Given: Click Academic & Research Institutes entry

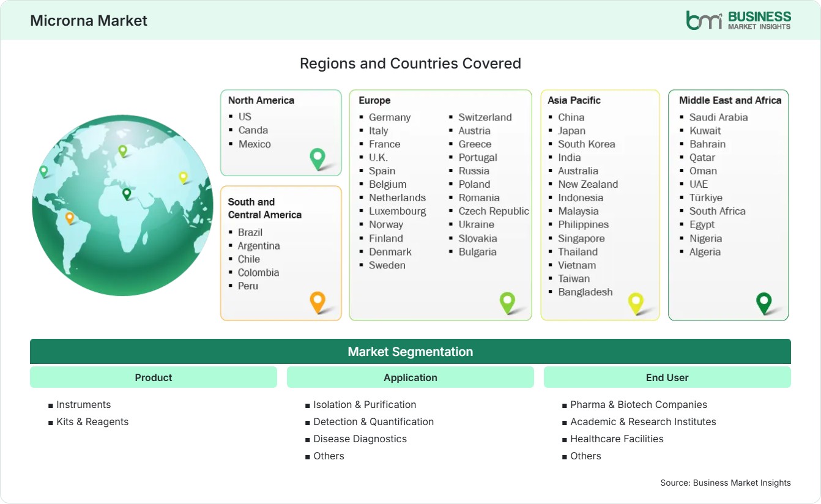Looking at the screenshot, I should [x=643, y=421].
